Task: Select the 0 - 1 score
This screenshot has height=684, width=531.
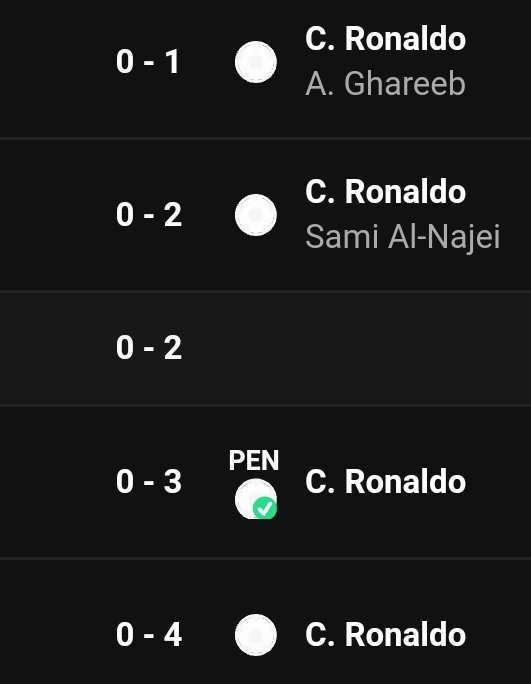Action: 148,62
